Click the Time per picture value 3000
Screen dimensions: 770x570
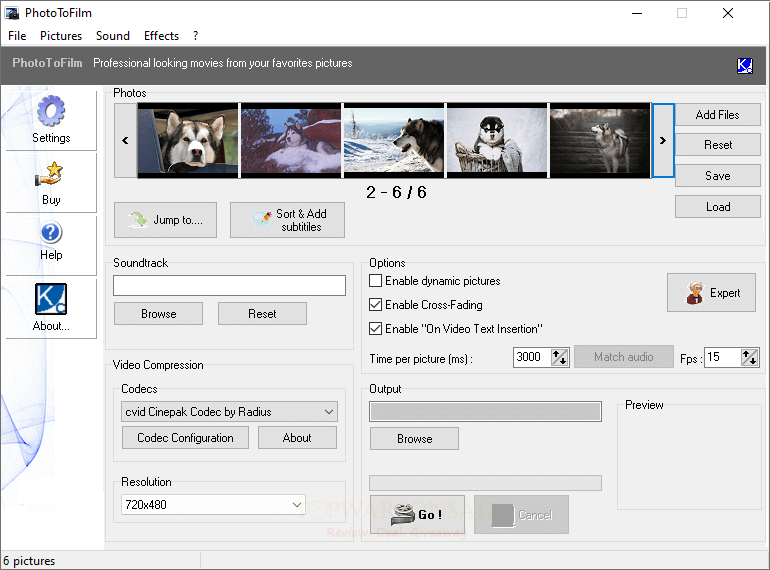(531, 357)
